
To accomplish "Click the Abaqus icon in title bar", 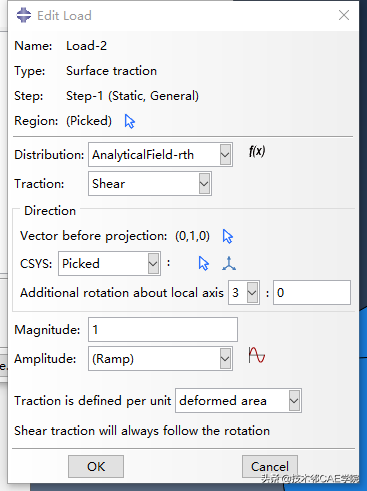I will [x=24, y=15].
